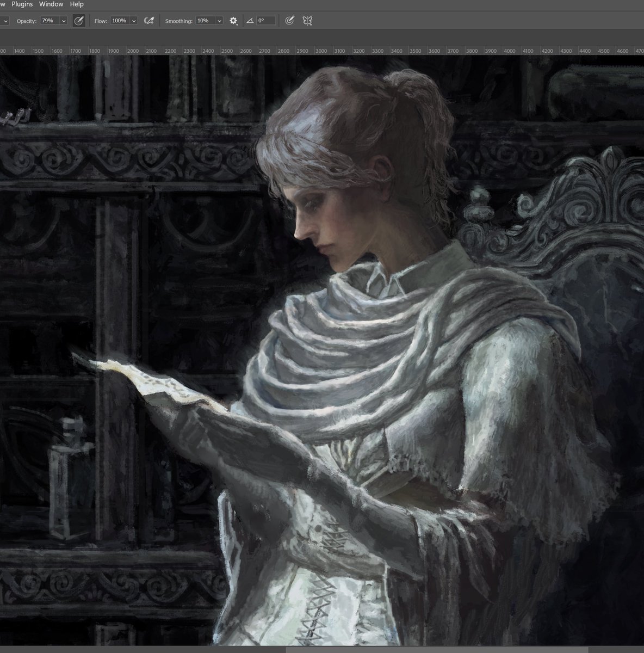Open smoothing options gear menu
Viewport: 644px width, 653px height.
point(233,21)
